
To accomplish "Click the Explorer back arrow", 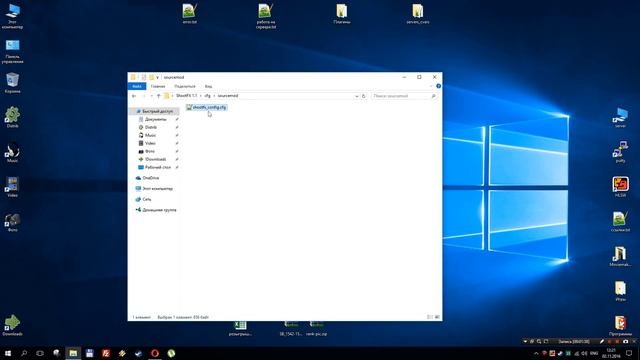I will tap(134, 96).
